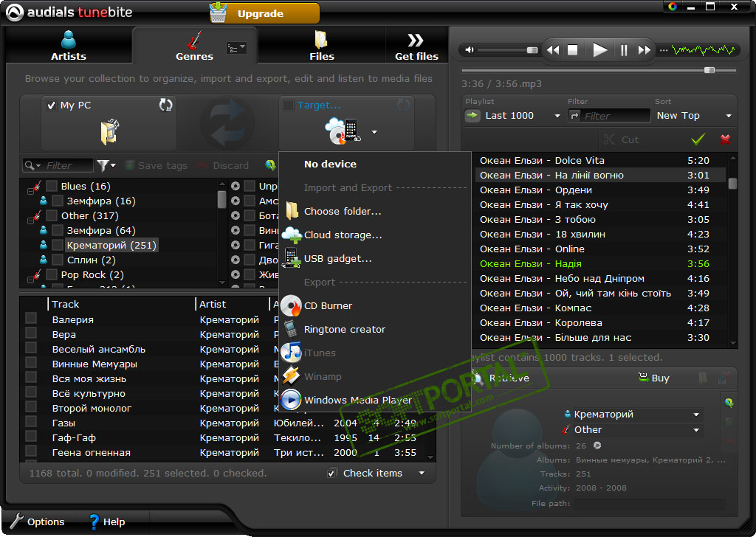Expand the Target device dropdown arrow
Image resolution: width=756 pixels, height=537 pixels.
pos(374,132)
